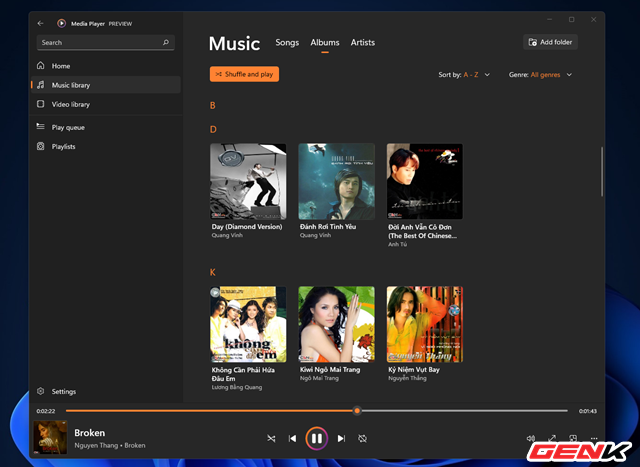Click the search magnifier icon

166,42
